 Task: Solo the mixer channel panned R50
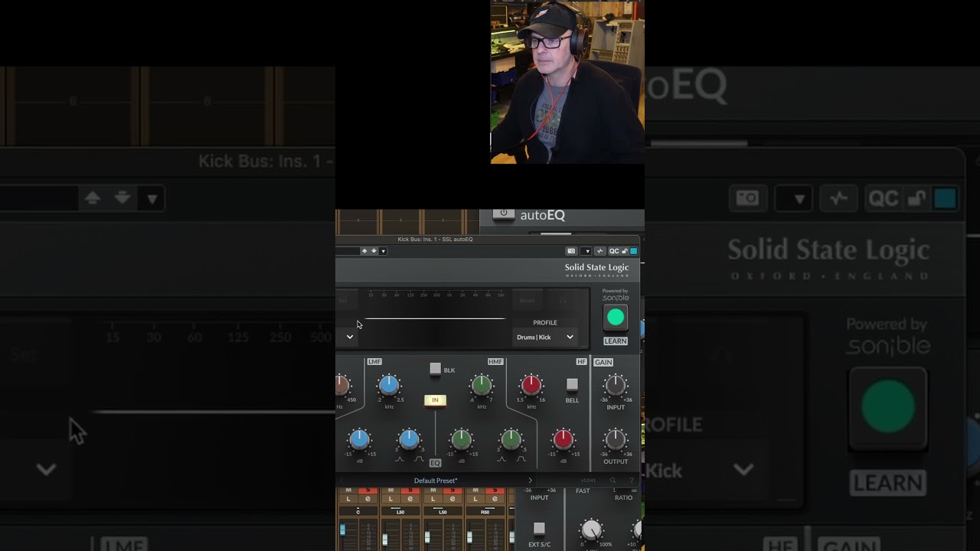495,491
